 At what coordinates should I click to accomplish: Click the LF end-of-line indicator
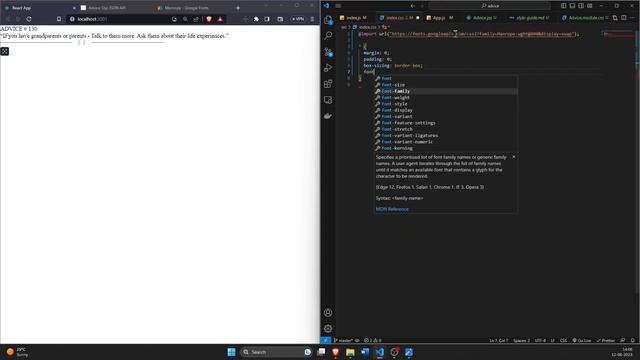click(x=553, y=340)
